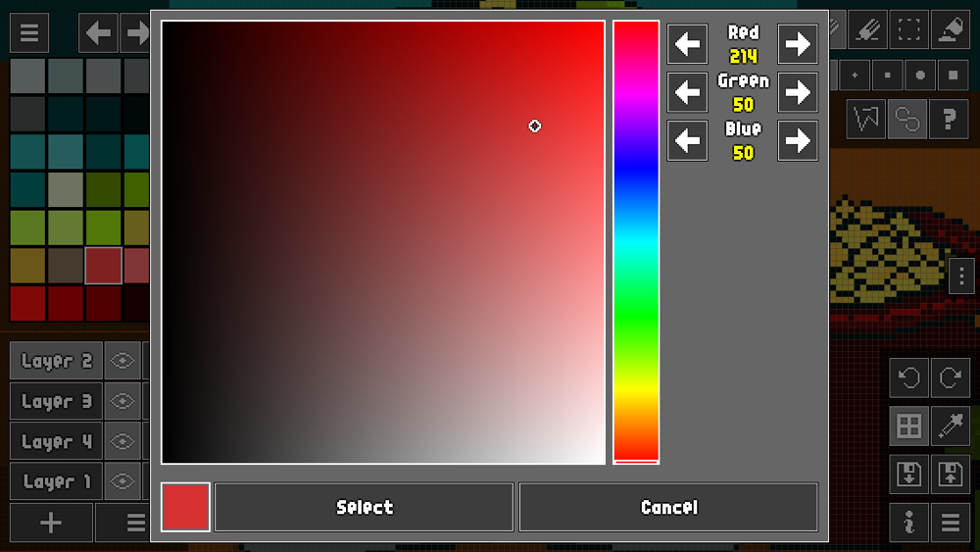Open the layer list menu beside plus
980x552 pixels.
pyautogui.click(x=123, y=522)
